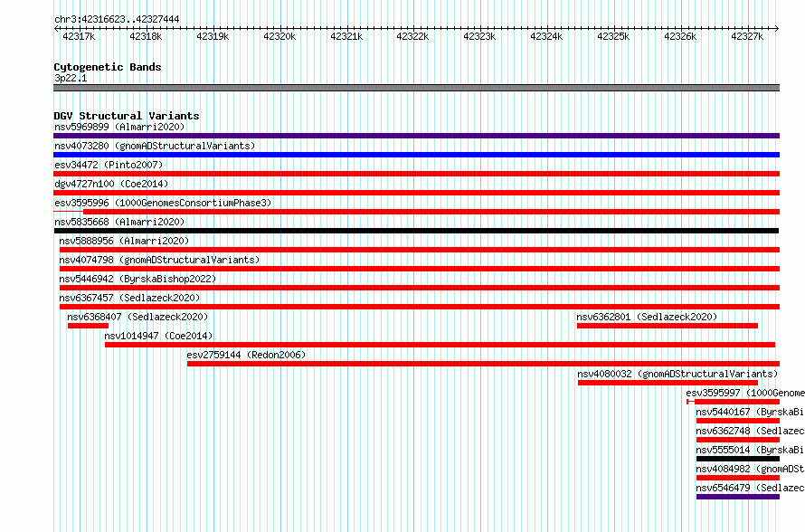Click the red nsv6362801 variant bar

[x=668, y=326]
